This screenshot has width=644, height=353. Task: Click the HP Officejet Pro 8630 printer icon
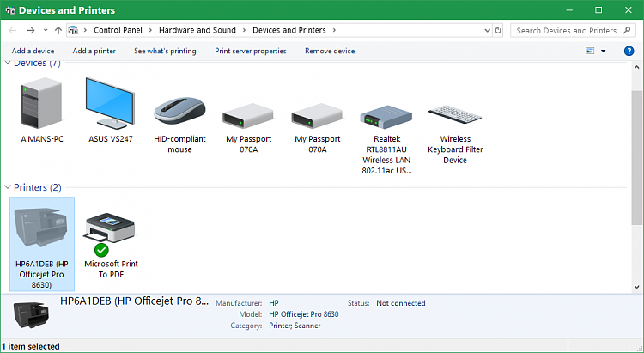[x=42, y=228]
